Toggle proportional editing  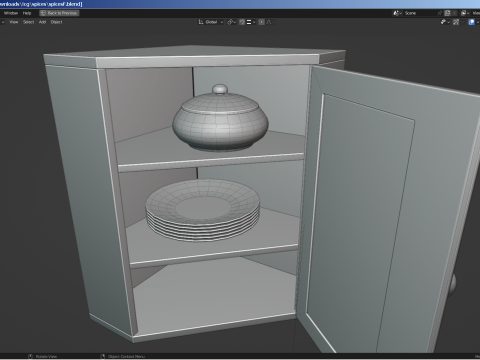pyautogui.click(x=261, y=22)
